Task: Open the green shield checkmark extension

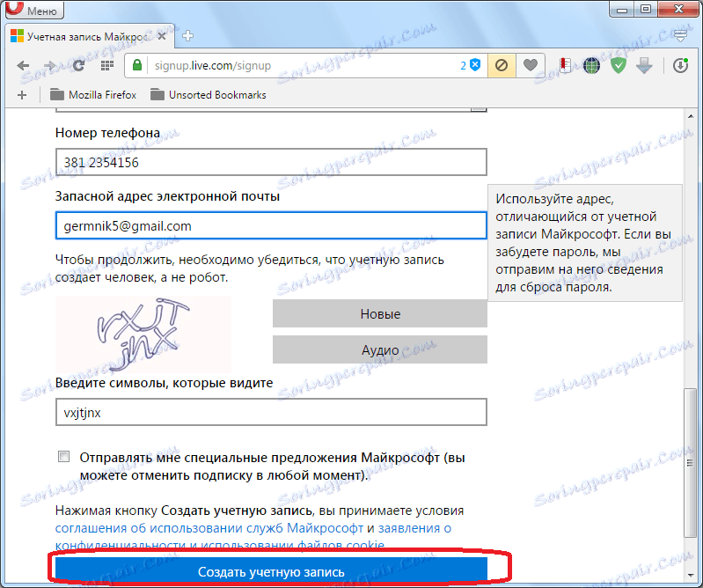Action: 619,66
